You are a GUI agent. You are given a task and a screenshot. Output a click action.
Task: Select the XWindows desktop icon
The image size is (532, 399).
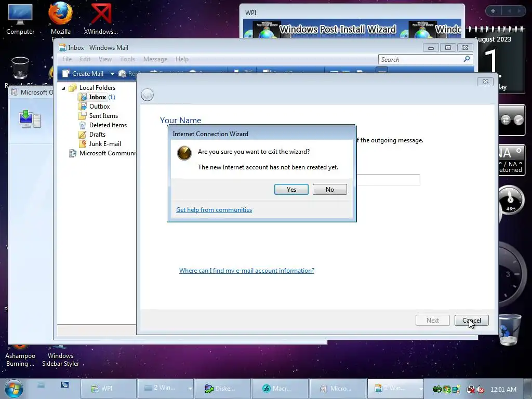(101, 20)
